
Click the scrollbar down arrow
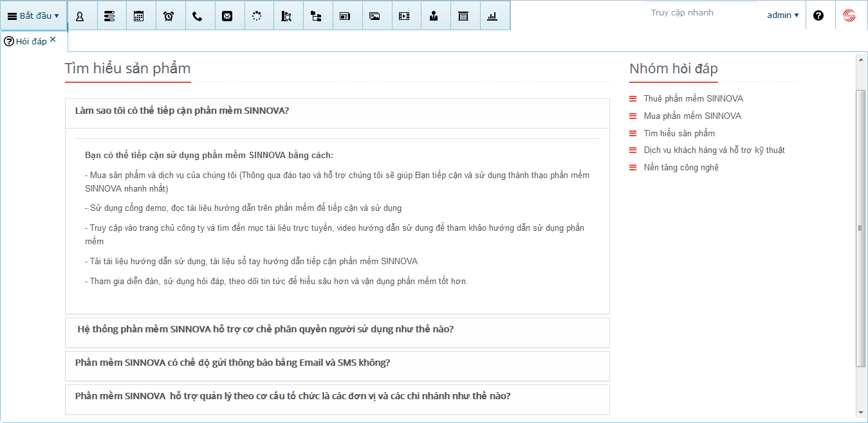(861, 412)
